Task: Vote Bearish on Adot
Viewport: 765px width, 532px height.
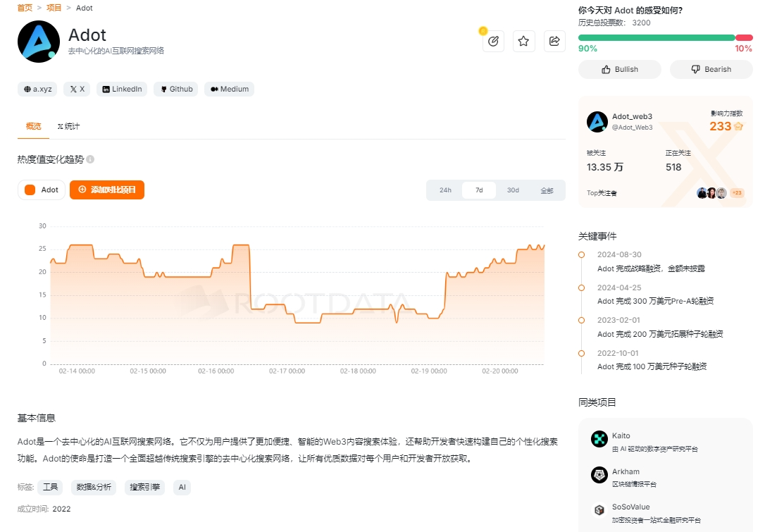Action: click(711, 69)
